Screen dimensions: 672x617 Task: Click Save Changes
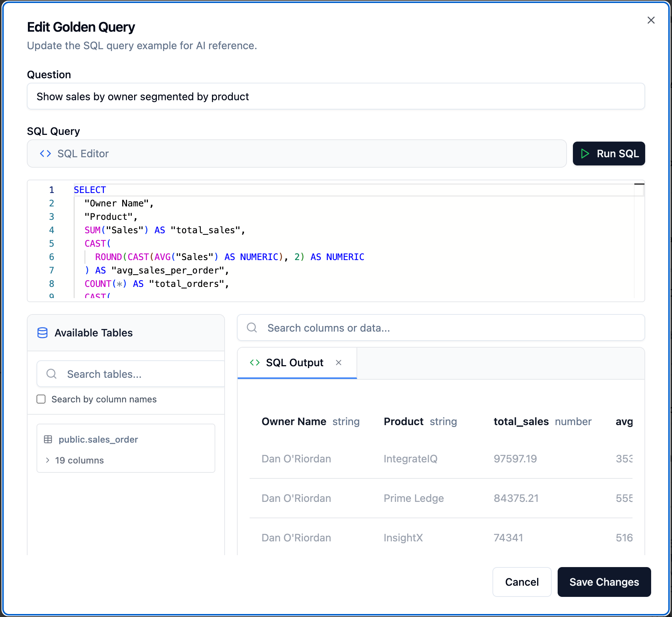(x=604, y=582)
